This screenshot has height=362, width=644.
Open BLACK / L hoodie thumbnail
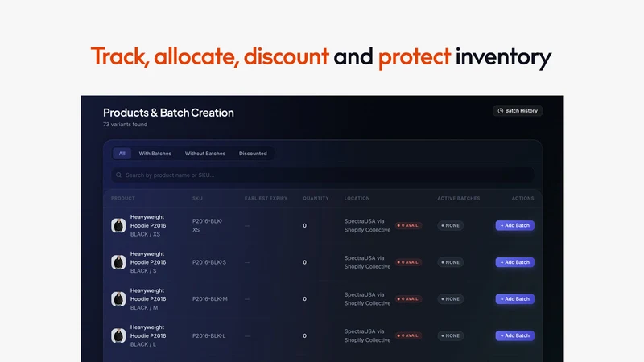[x=118, y=335]
